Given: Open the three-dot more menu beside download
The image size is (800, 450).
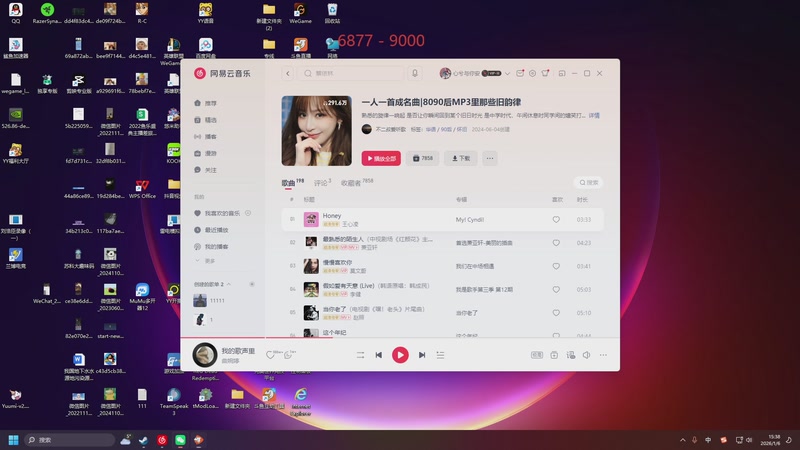Looking at the screenshot, I should 490,158.
